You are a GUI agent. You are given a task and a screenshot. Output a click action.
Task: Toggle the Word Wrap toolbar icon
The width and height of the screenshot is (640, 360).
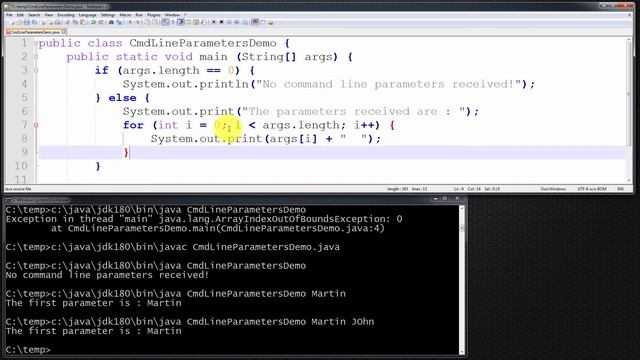[x=165, y=22]
